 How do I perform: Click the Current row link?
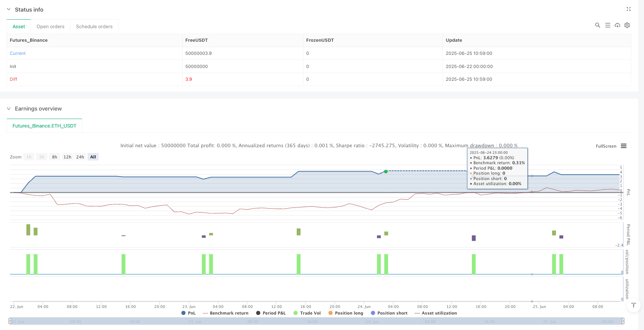[18, 53]
